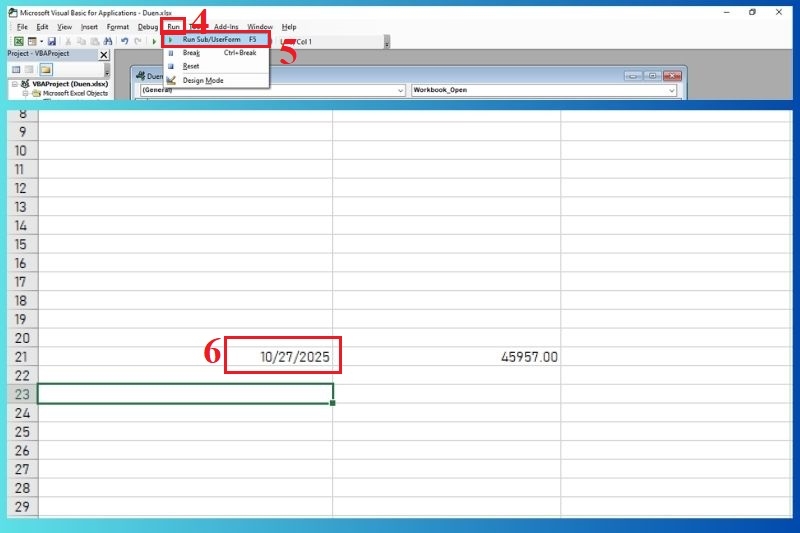Select row 26 by its row header
Image resolution: width=800 pixels, height=533 pixels.
22,450
